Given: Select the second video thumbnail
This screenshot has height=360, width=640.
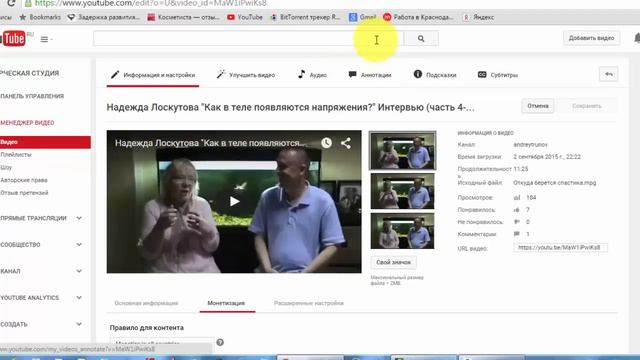Looking at the screenshot, I should point(402,191).
